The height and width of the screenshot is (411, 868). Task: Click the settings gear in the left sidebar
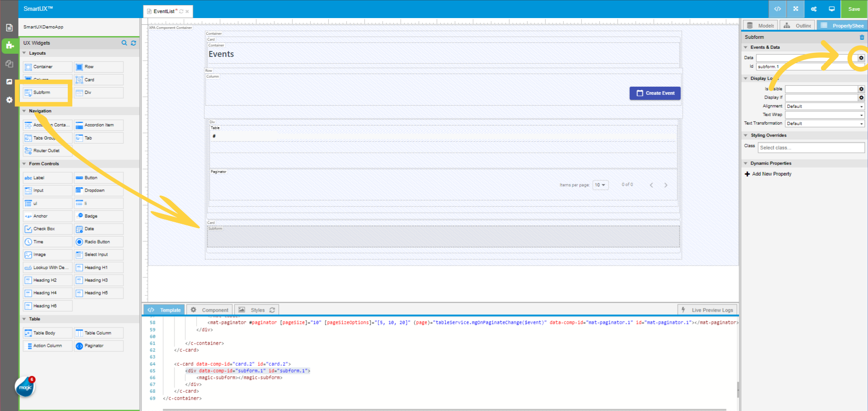click(x=9, y=100)
